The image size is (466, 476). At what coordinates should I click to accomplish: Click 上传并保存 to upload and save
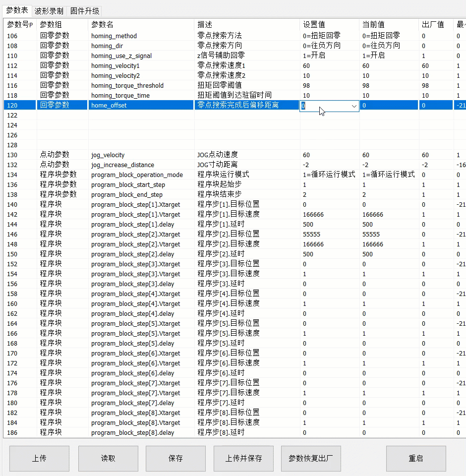[243, 458]
